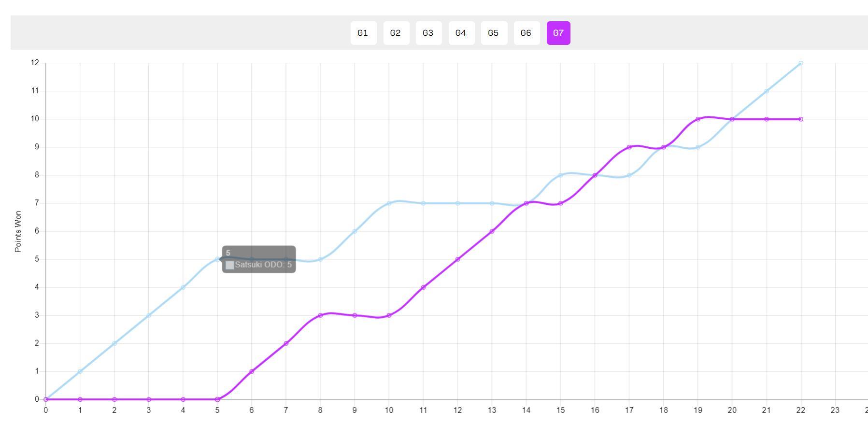
Task: Select the G3 tab
Action: 428,33
